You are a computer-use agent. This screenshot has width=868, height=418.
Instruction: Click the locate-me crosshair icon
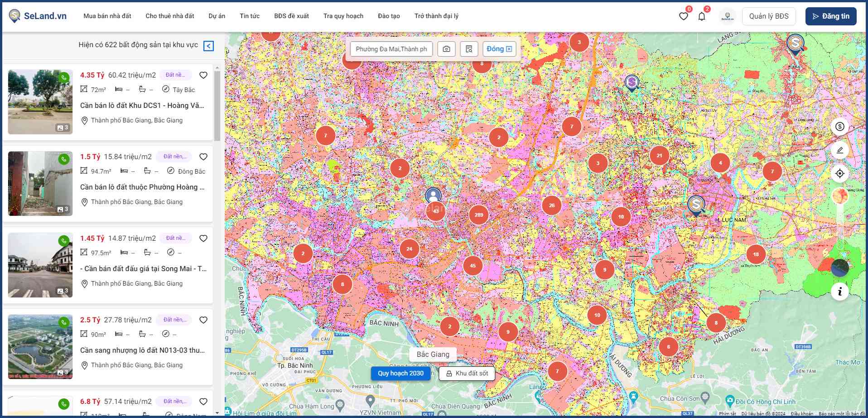click(x=839, y=173)
